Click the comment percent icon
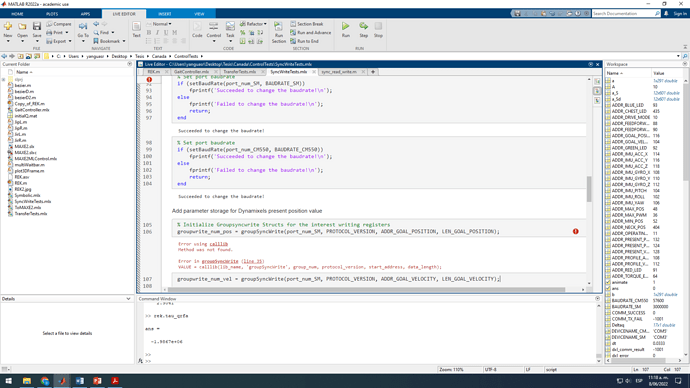Screen dimensions: 690x388 [242, 33]
